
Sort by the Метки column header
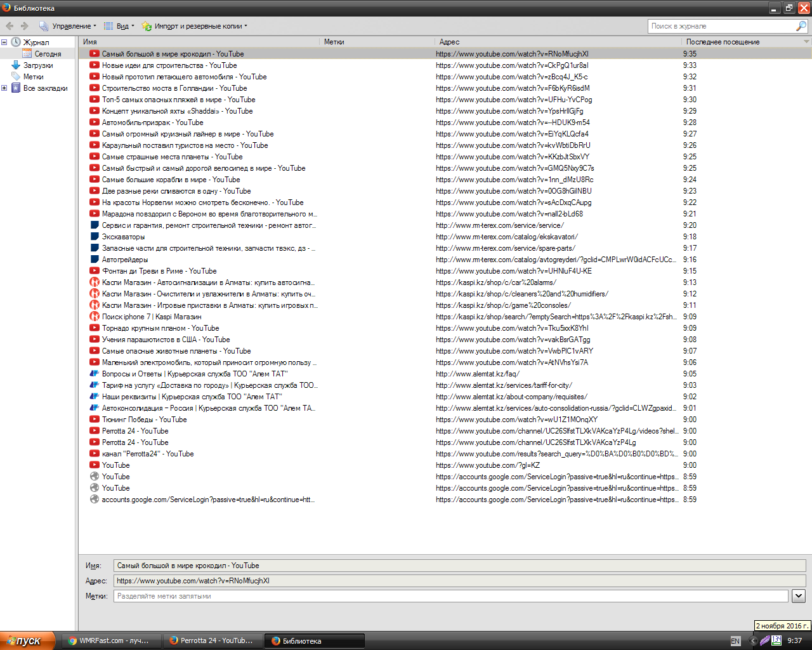click(x=377, y=42)
